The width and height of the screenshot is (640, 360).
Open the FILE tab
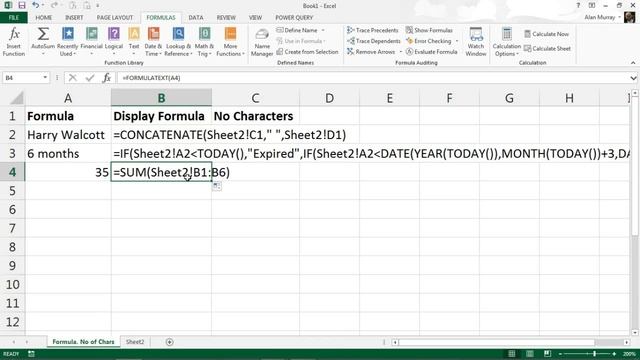pos(14,18)
